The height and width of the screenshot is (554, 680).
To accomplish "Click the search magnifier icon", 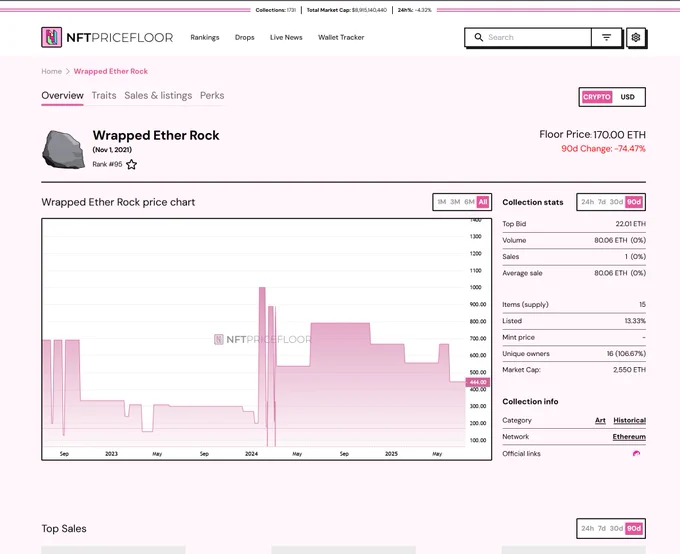I will click(478, 37).
